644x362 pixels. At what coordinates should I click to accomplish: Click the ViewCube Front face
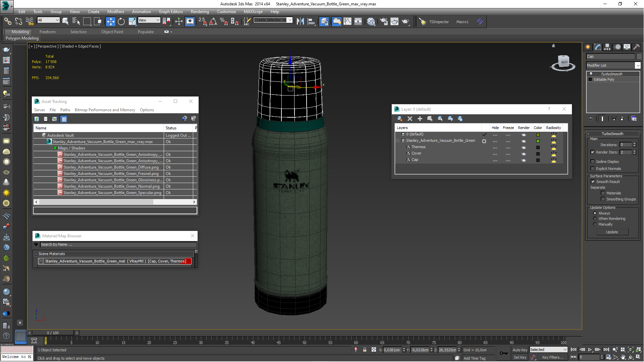pos(564,62)
